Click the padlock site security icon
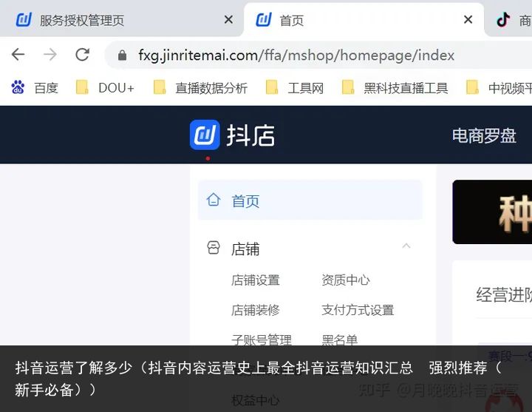The image size is (532, 412). click(123, 55)
